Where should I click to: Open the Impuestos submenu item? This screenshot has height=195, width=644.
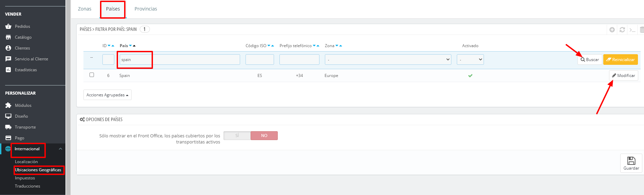[x=25, y=178]
